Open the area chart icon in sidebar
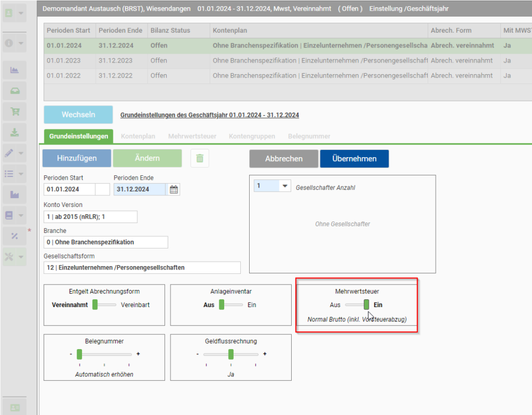The width and height of the screenshot is (532, 415). (14, 70)
